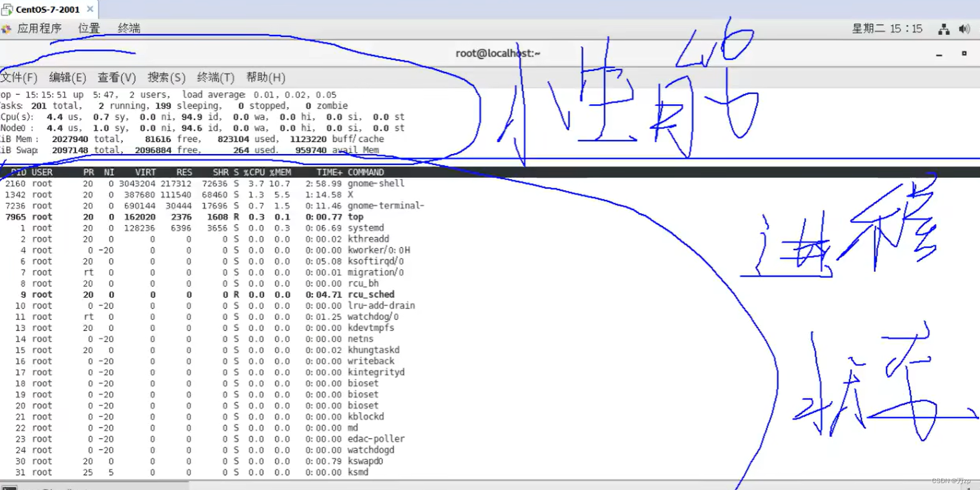The image size is (980, 490).
Task: Click the USER column header
Action: [42, 172]
